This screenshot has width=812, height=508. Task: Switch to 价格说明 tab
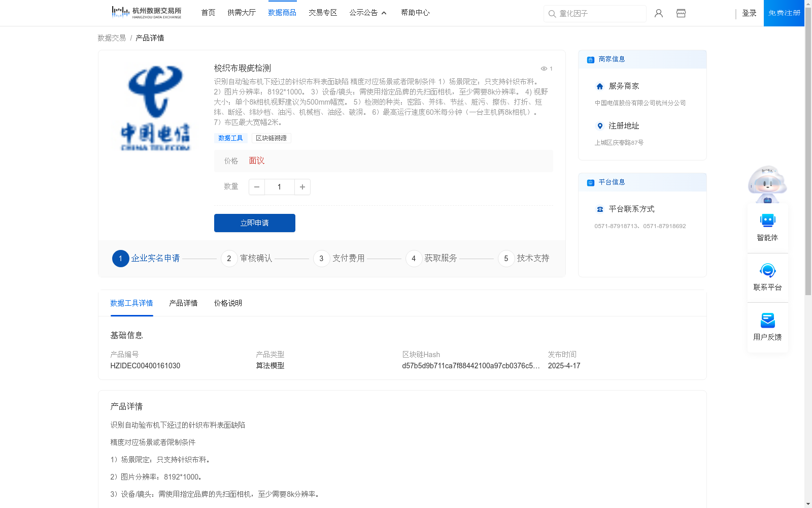point(228,303)
